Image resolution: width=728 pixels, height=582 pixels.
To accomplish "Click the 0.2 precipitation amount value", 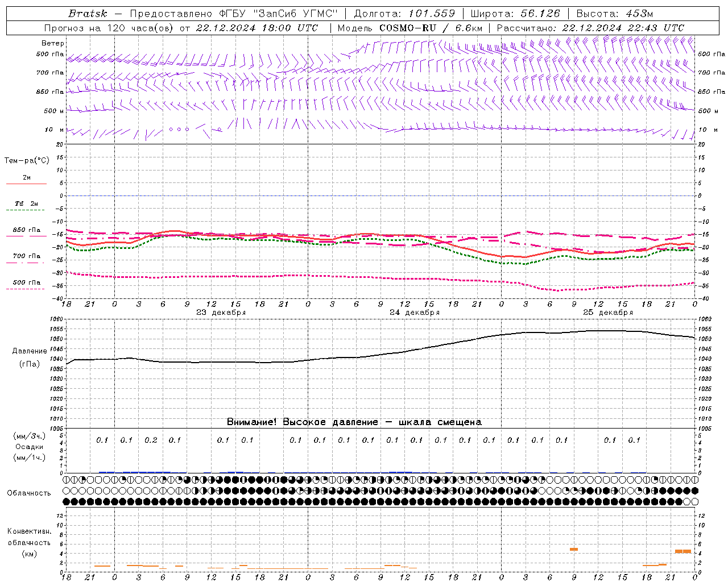I will click(x=151, y=440).
